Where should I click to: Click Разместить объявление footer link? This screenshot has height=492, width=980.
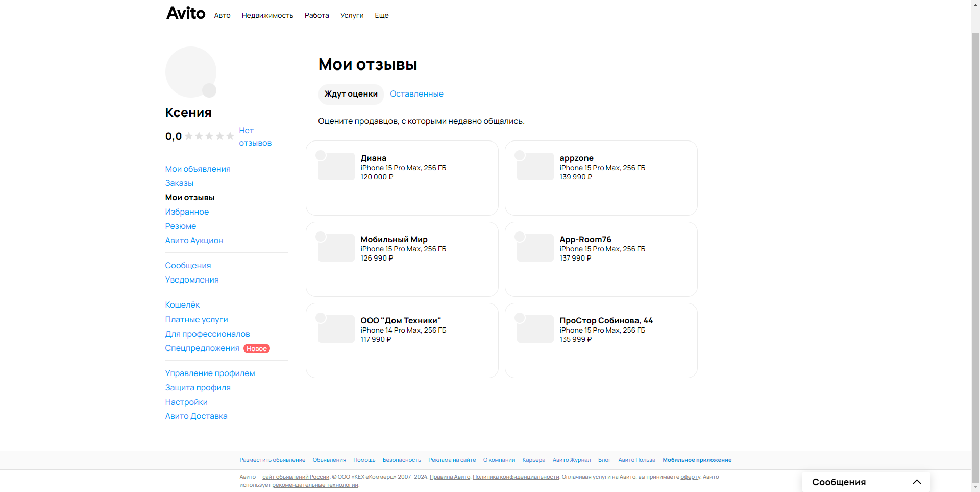click(273, 460)
